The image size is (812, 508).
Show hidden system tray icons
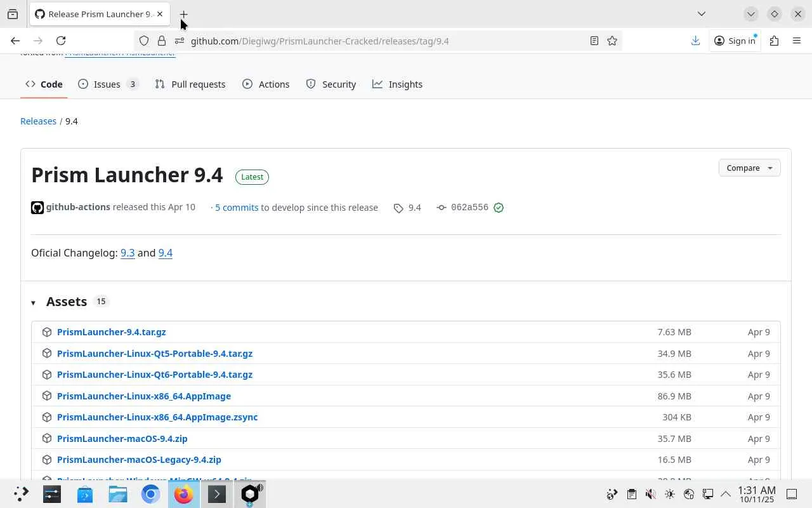coord(726,494)
